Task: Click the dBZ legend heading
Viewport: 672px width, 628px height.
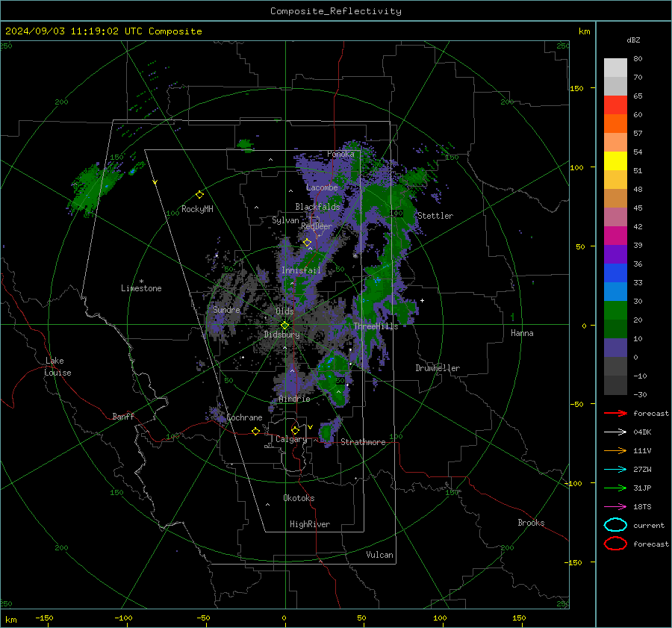Action: coord(633,40)
